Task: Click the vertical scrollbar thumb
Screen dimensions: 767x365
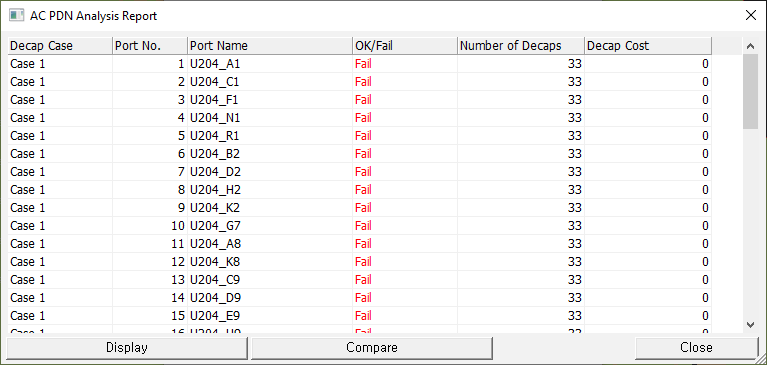Action: 750,91
